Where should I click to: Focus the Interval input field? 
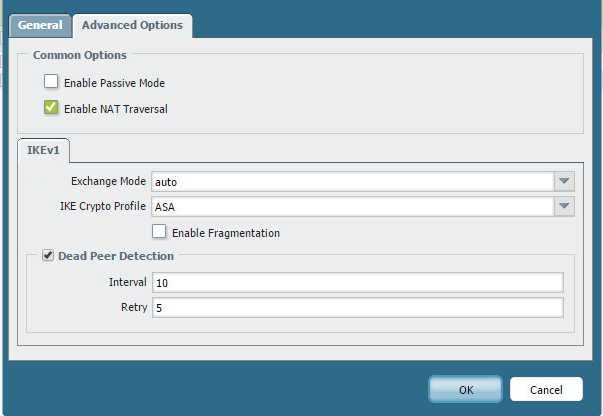(357, 283)
